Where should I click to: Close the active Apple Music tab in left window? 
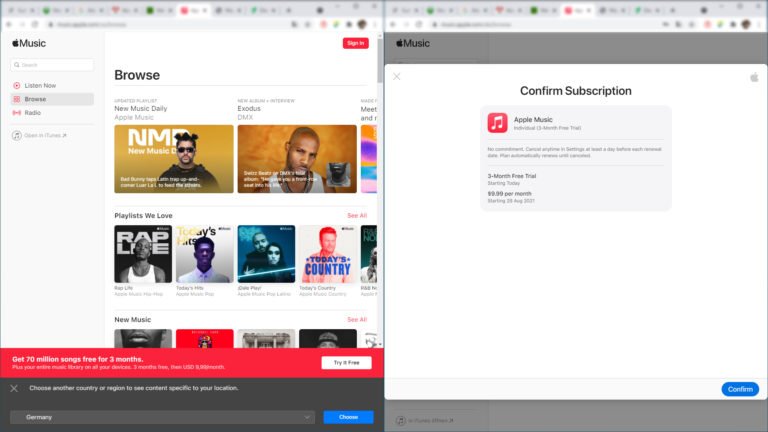205,10
